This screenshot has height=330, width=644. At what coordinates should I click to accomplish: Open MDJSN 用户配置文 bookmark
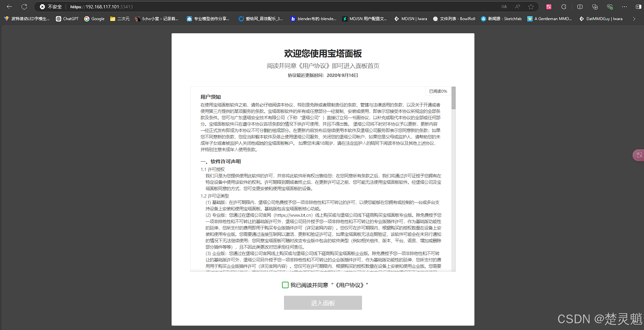click(x=365, y=19)
